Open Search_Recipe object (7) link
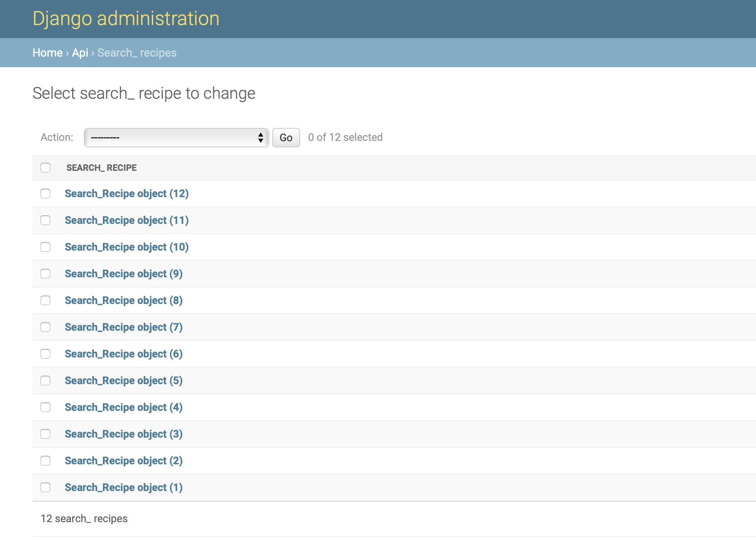The image size is (756, 540). tap(124, 327)
